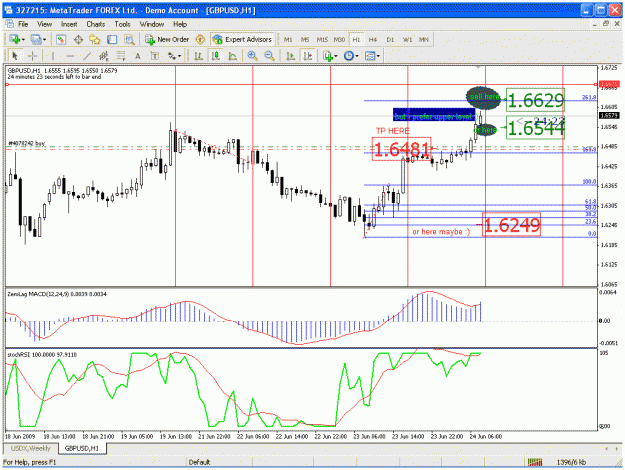Open the File menu
The width and height of the screenshot is (625, 470).
(x=23, y=24)
